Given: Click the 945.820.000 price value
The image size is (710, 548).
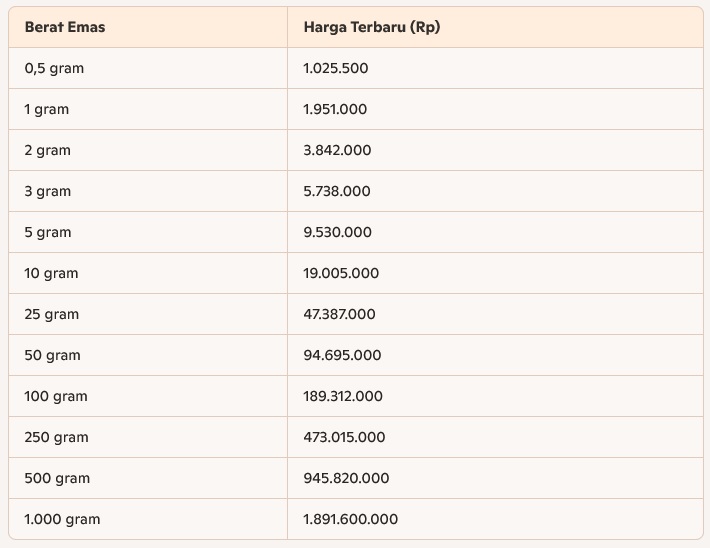Looking at the screenshot, I should [x=346, y=478].
